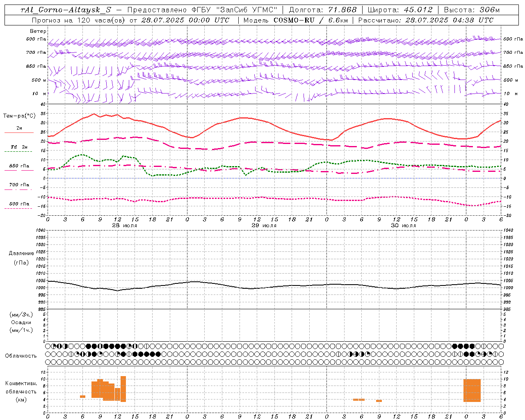This screenshot has height=420, width=525.
Task: Click the station title rAl_Gorno-Altaysk_S
Action: coord(66,10)
